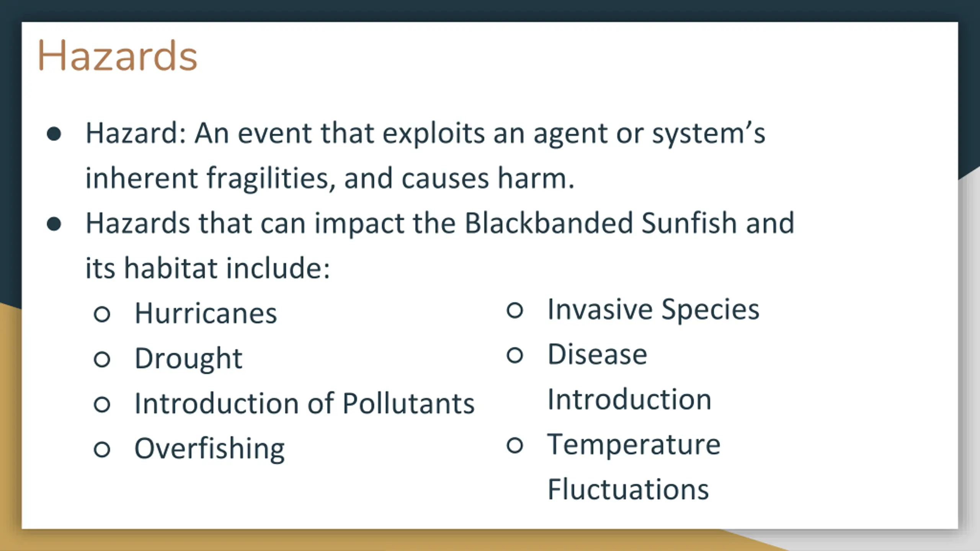Screen dimensions: 980x551
Task: Click the hollow bullet beside Overfishing
Action: [102, 449]
